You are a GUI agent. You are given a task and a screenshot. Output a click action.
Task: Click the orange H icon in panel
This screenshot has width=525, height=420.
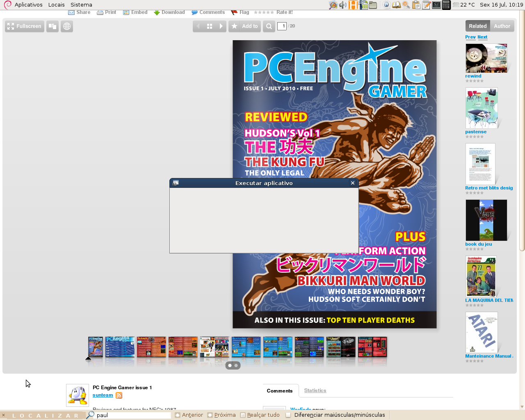point(353,5)
